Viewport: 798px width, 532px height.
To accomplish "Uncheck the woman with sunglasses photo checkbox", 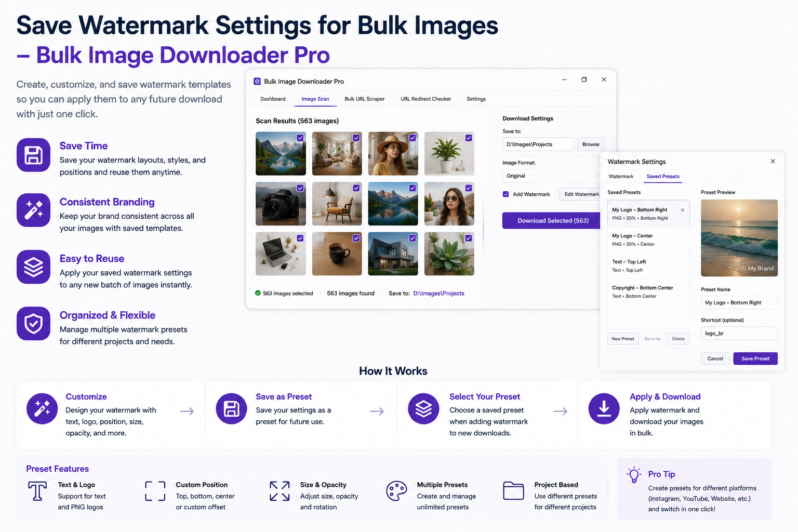I will click(x=469, y=188).
